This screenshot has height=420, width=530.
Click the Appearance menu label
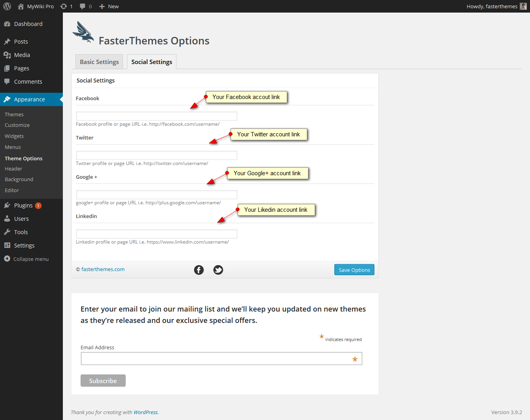click(x=29, y=99)
